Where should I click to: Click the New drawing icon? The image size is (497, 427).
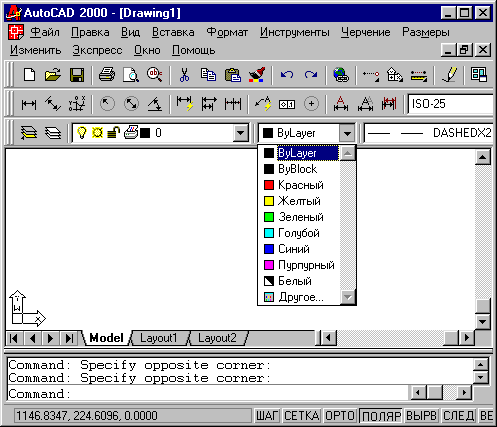[29, 75]
